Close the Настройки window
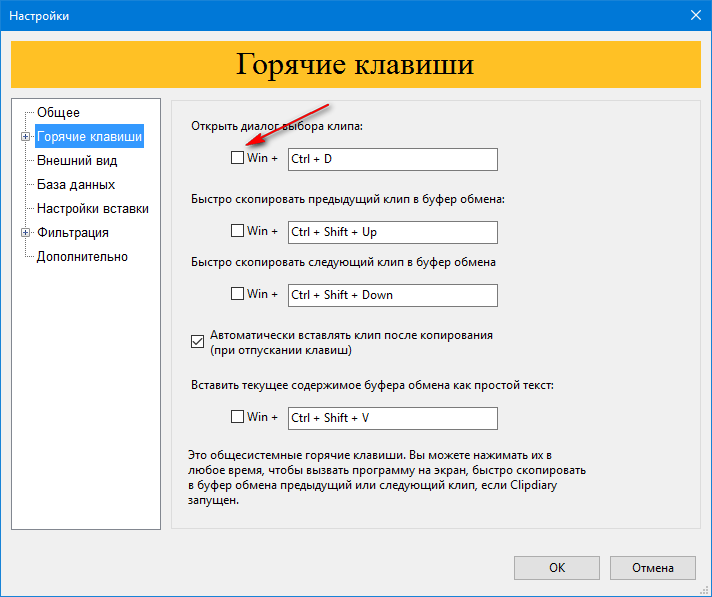Viewport: 712px width, 597px height. tap(696, 15)
